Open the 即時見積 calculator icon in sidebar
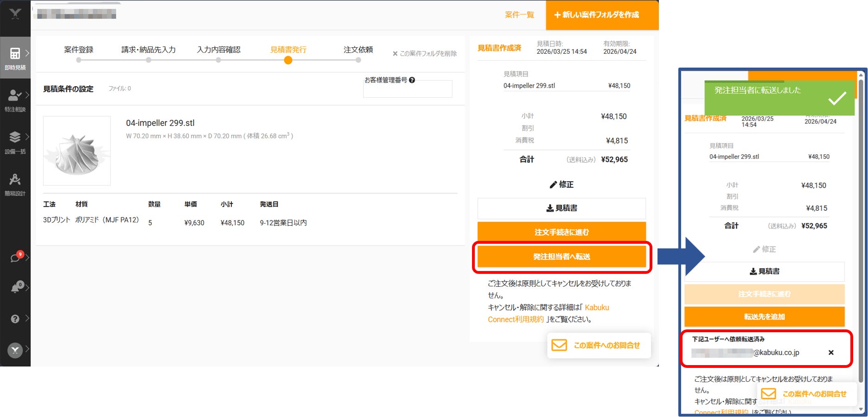 pos(15,53)
